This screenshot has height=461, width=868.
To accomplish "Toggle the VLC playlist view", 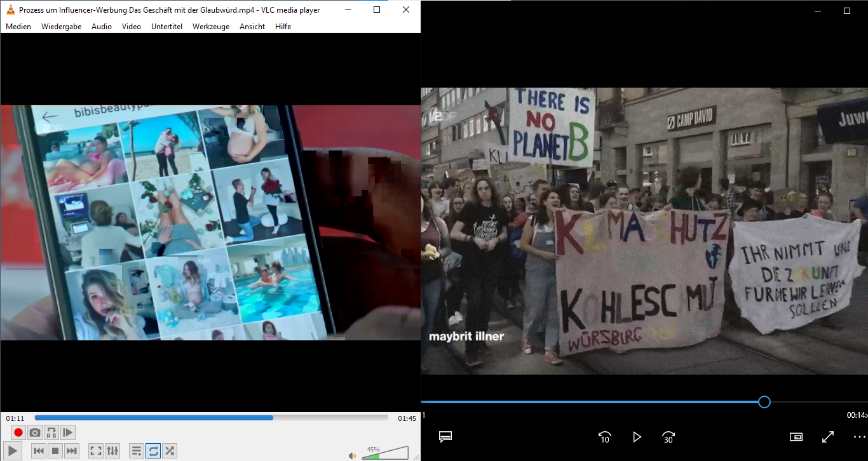I will [x=137, y=451].
